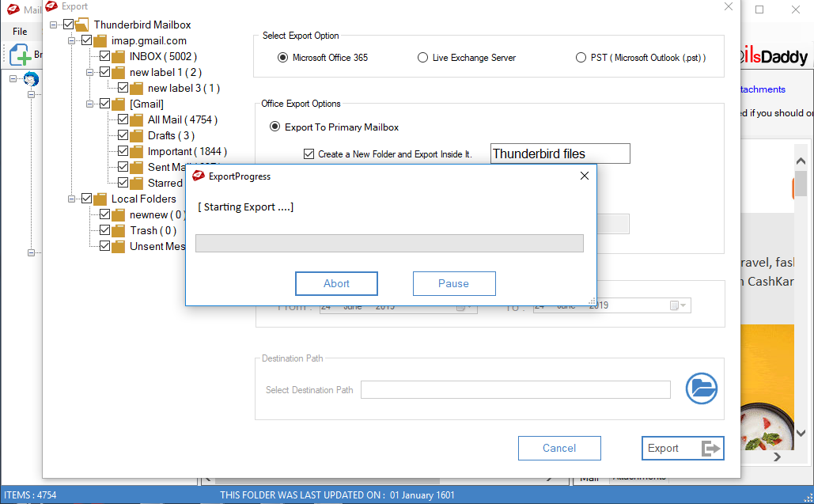Click the new label 1 folder icon

click(118, 73)
